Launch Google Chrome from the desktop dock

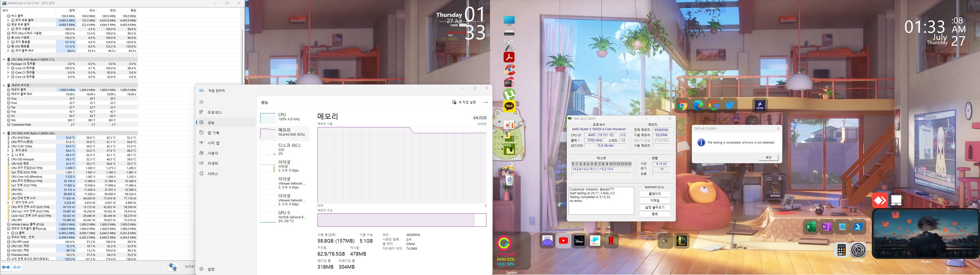click(682, 105)
